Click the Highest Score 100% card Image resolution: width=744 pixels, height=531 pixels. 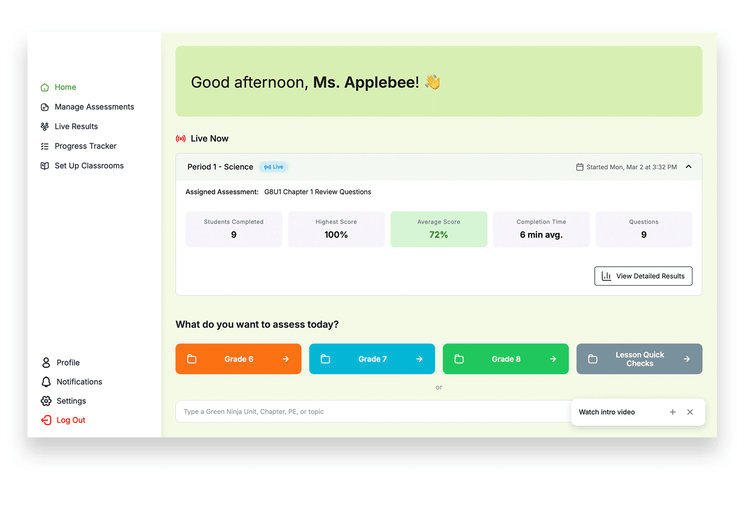336,229
